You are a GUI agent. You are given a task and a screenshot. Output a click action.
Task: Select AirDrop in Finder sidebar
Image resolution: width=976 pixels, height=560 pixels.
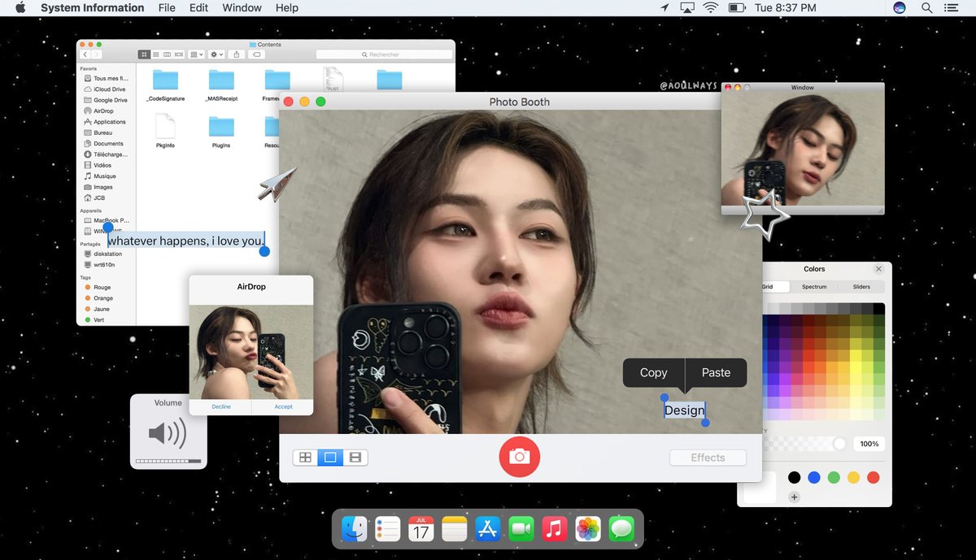point(98,111)
